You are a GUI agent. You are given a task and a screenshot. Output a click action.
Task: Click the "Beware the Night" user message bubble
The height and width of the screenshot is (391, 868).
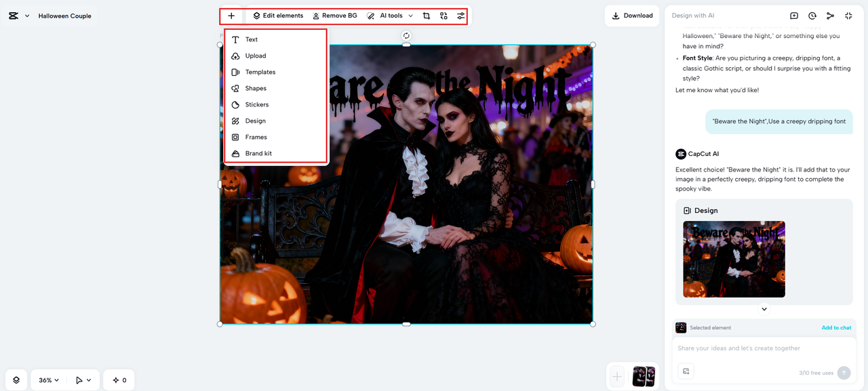779,121
